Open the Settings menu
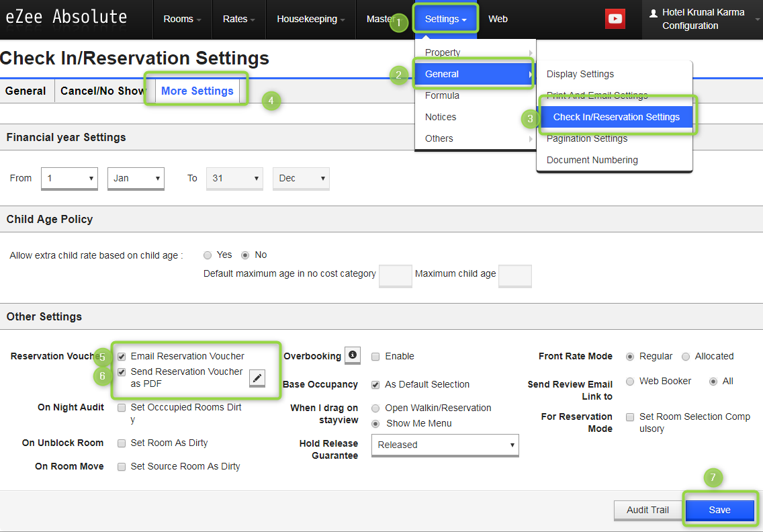 click(445, 19)
